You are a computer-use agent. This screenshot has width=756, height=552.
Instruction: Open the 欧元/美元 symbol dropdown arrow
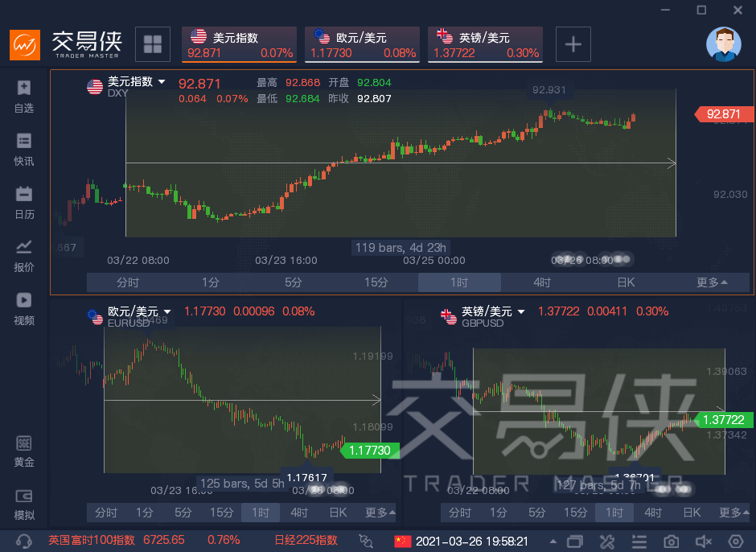pyautogui.click(x=167, y=311)
